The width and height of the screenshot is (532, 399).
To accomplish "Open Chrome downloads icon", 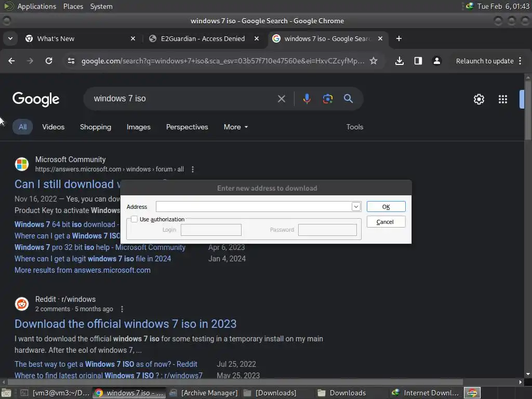I will click(x=400, y=61).
